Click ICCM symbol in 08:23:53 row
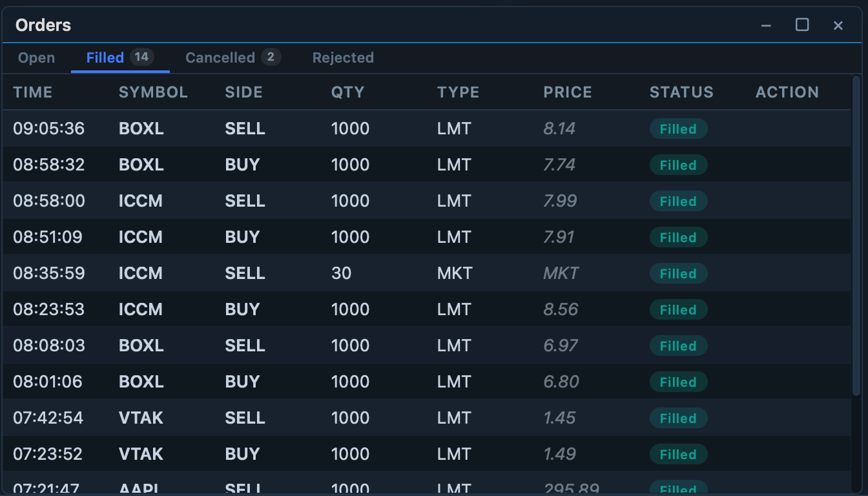 coord(141,309)
